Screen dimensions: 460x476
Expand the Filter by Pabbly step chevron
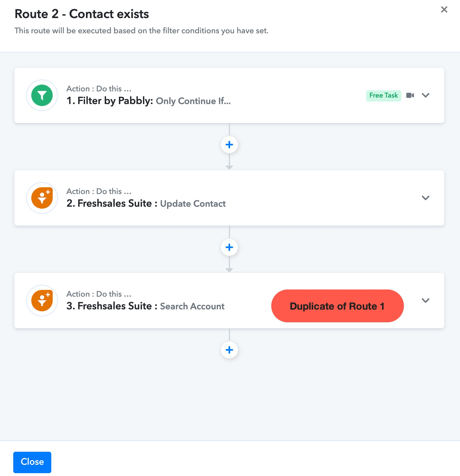click(426, 95)
